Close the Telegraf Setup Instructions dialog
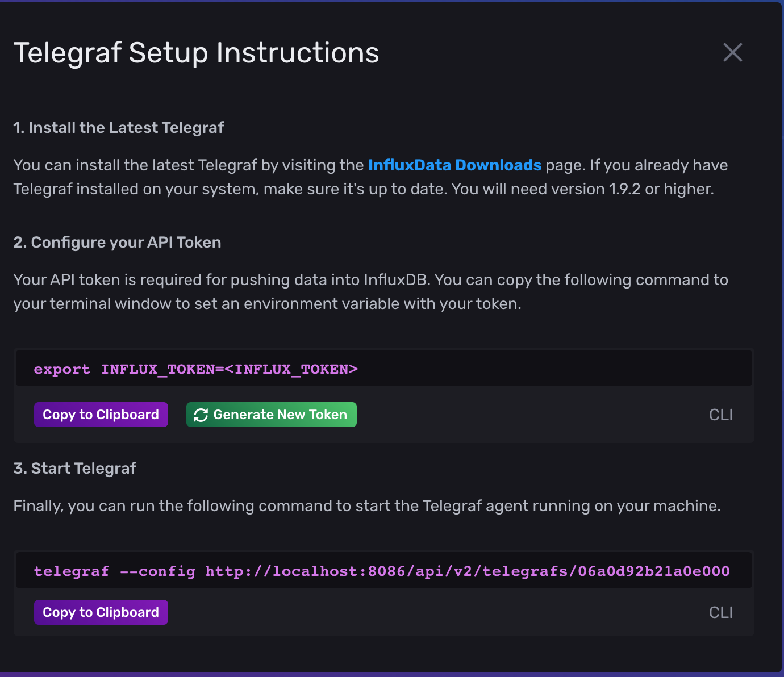The height and width of the screenshot is (677, 784). tap(732, 52)
